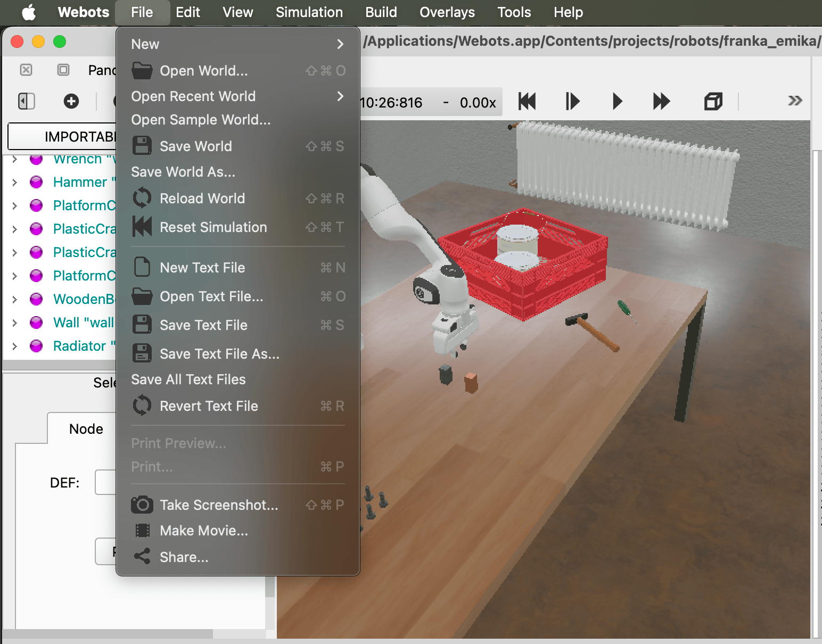The width and height of the screenshot is (822, 644).
Task: Expand the Radiator node in scene tree
Action: coord(13,346)
